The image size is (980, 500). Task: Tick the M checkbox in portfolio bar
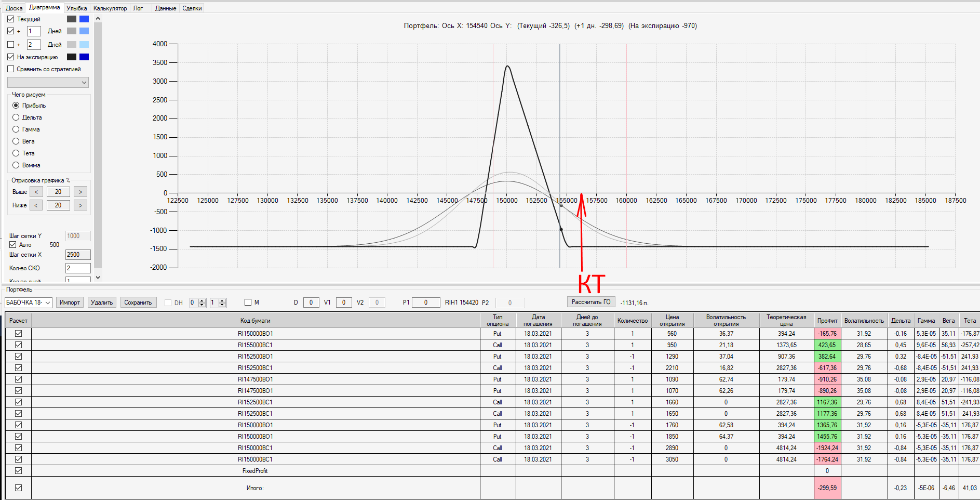click(248, 302)
